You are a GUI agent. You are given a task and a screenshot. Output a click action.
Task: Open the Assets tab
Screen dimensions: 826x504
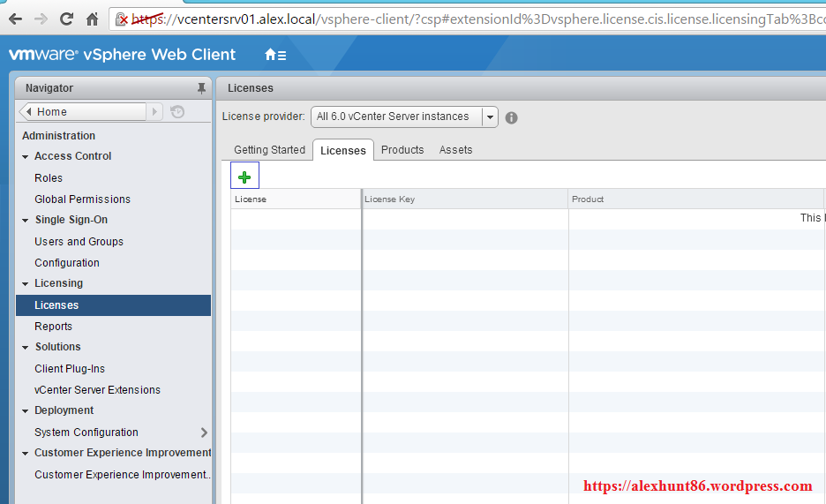pos(455,150)
